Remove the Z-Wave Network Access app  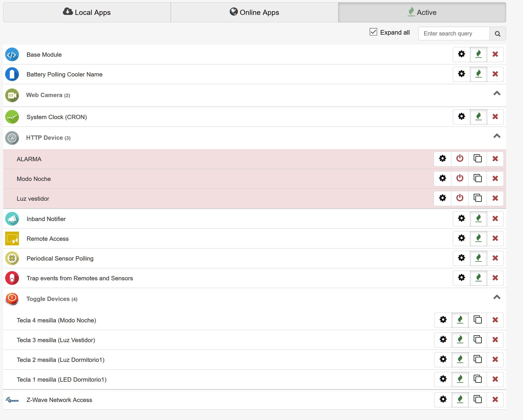tap(495, 399)
